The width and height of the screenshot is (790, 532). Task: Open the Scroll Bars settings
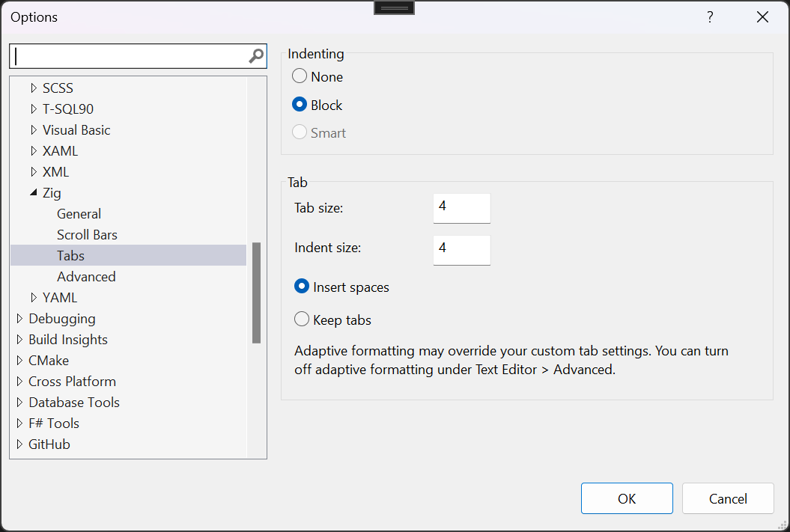coord(87,234)
